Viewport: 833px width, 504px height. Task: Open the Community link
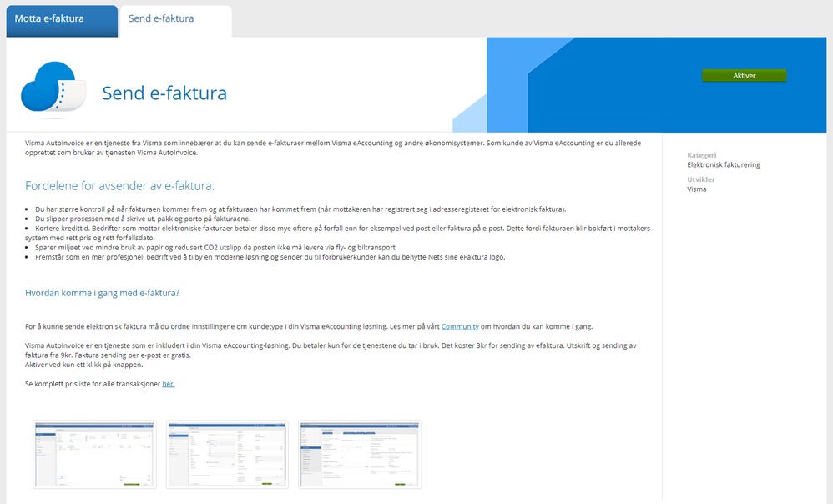pos(460,326)
